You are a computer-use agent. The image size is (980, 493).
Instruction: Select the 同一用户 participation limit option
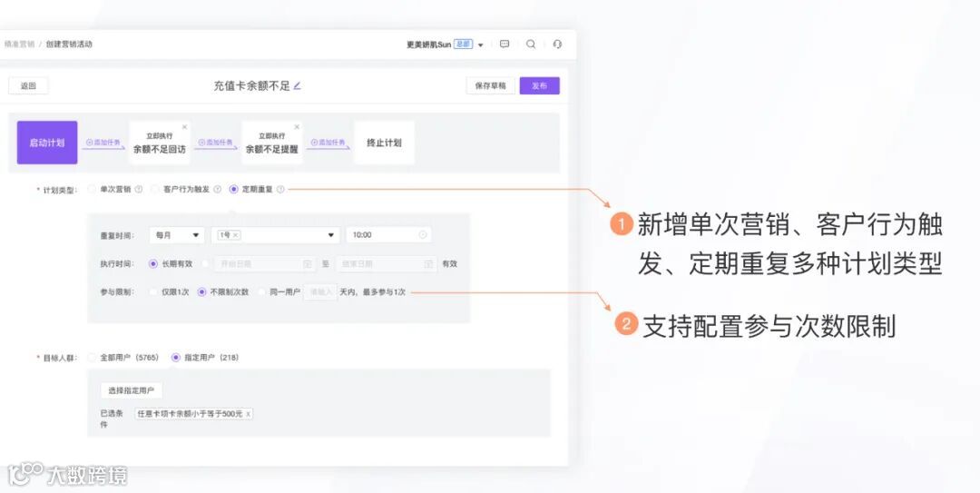pos(262,292)
